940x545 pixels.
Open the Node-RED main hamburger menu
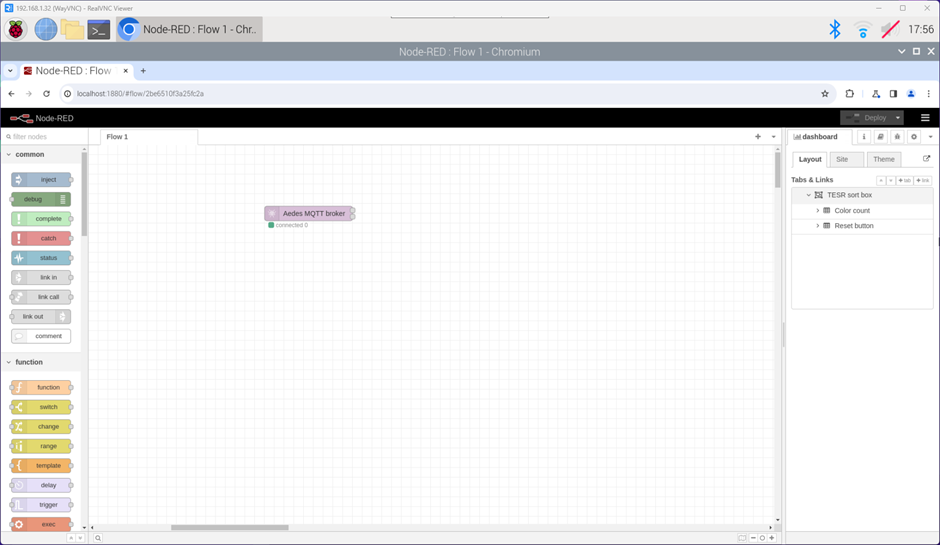click(925, 118)
